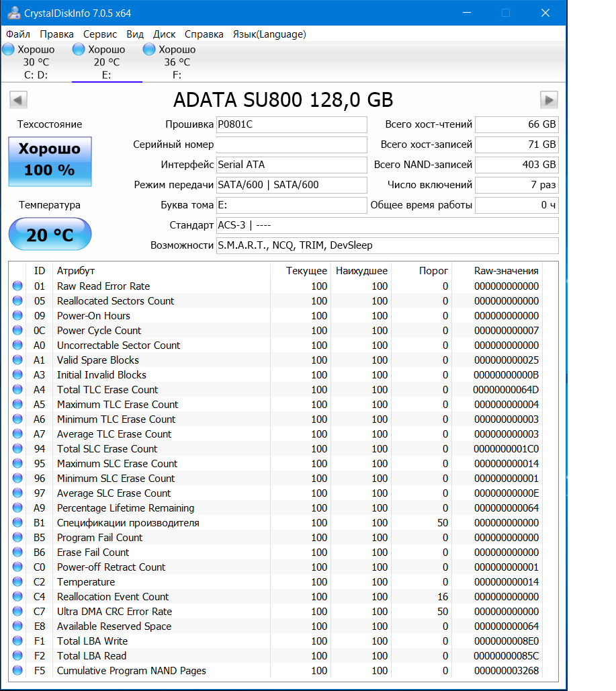616x691 pixels.
Task: Open the Файл menu
Action: [18, 34]
